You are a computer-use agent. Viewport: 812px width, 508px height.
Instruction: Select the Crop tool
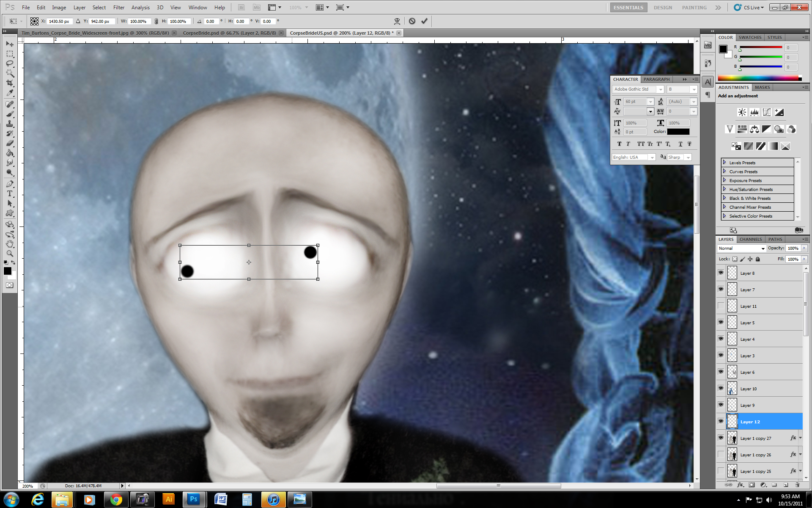10,83
